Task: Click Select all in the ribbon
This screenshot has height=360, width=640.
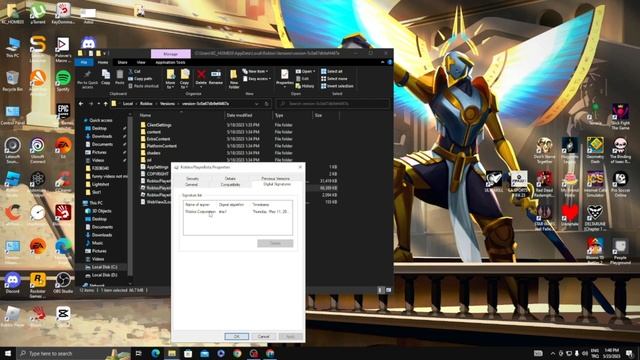Action: [332, 71]
